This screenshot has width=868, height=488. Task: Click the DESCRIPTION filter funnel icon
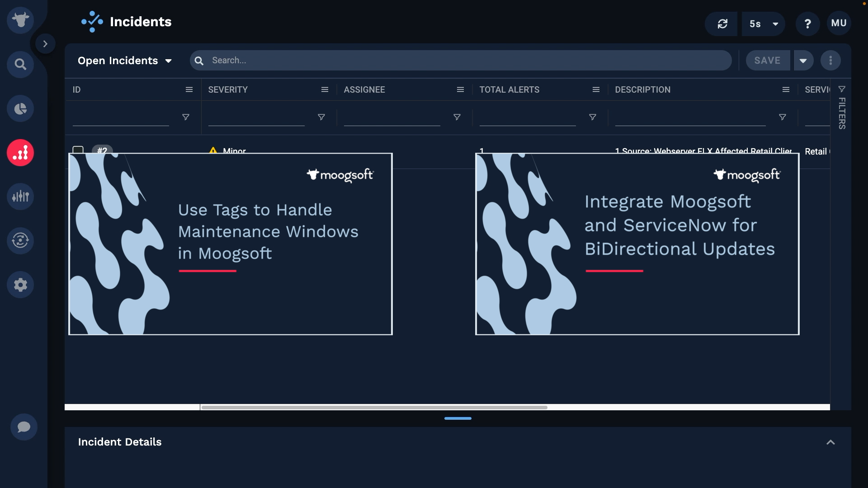(782, 117)
